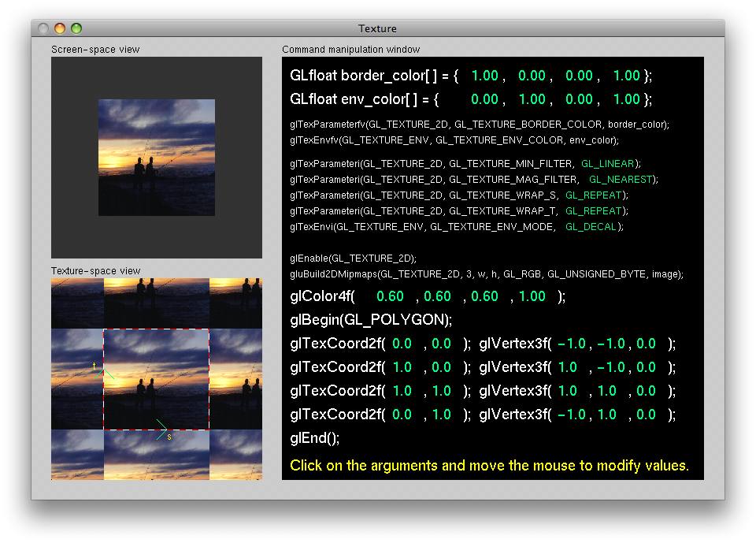Click the last border_color alpha value 1.00

626,76
